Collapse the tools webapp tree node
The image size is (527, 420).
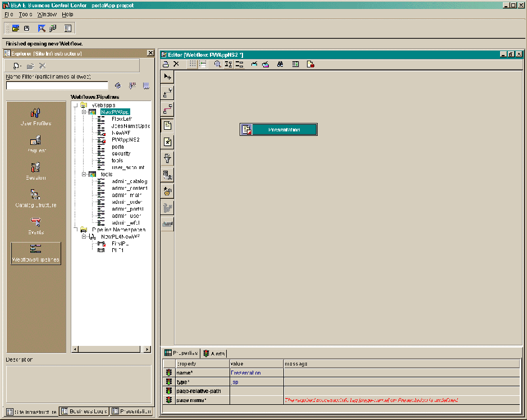(x=84, y=174)
